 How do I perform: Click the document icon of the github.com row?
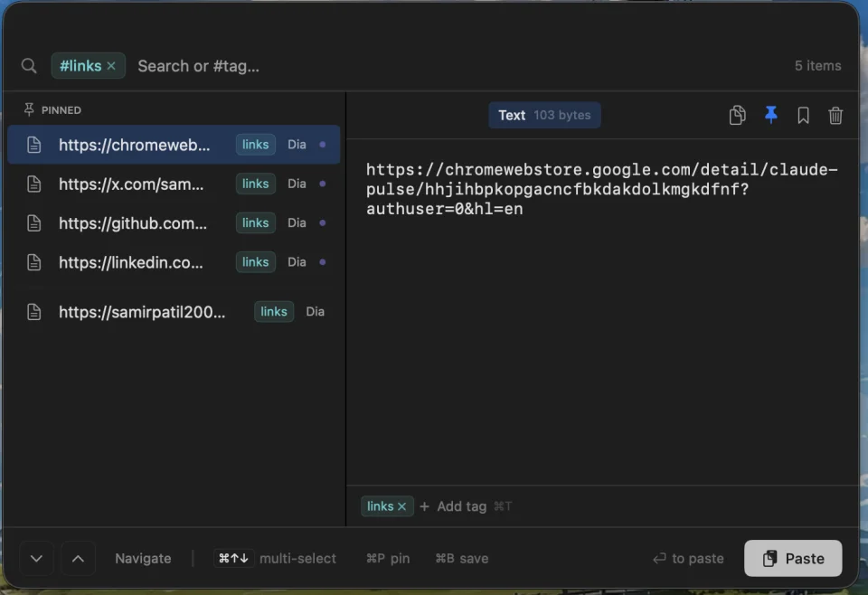[34, 223]
